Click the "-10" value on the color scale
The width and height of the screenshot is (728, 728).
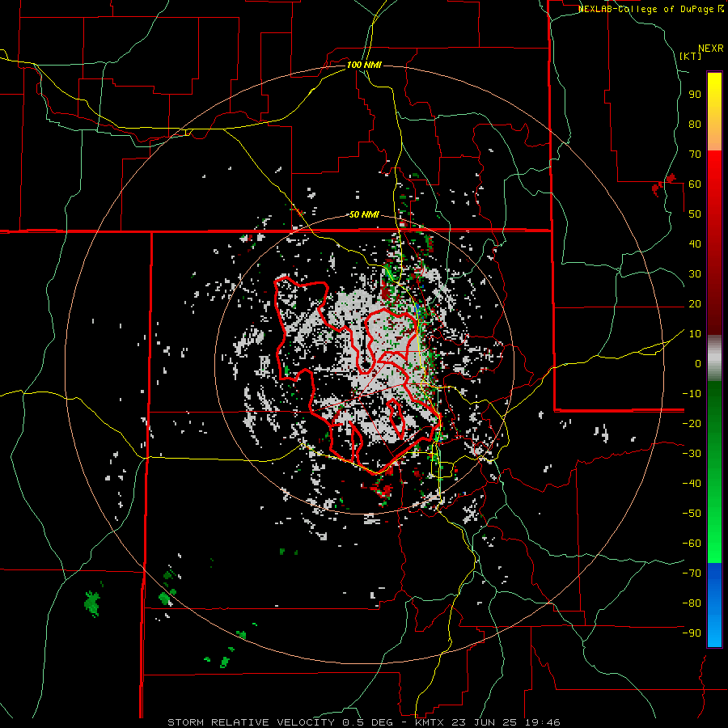pyautogui.click(x=692, y=394)
